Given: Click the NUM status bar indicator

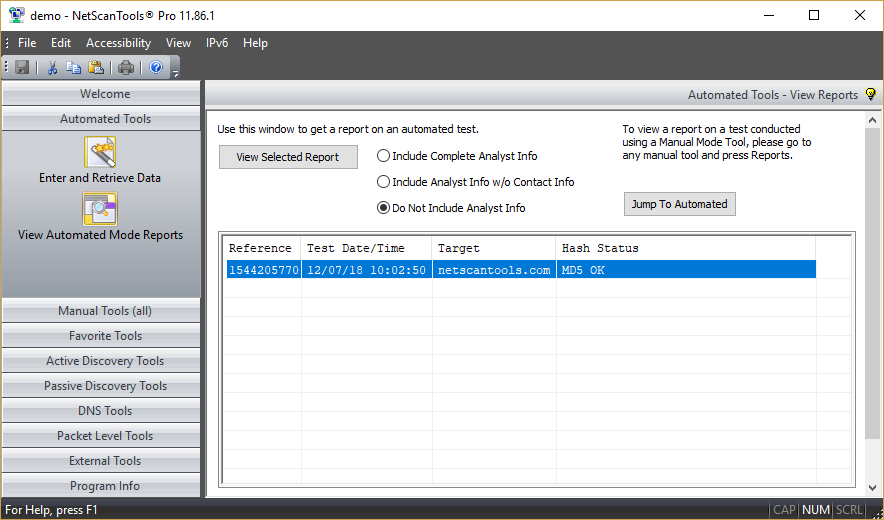Looking at the screenshot, I should (816, 510).
